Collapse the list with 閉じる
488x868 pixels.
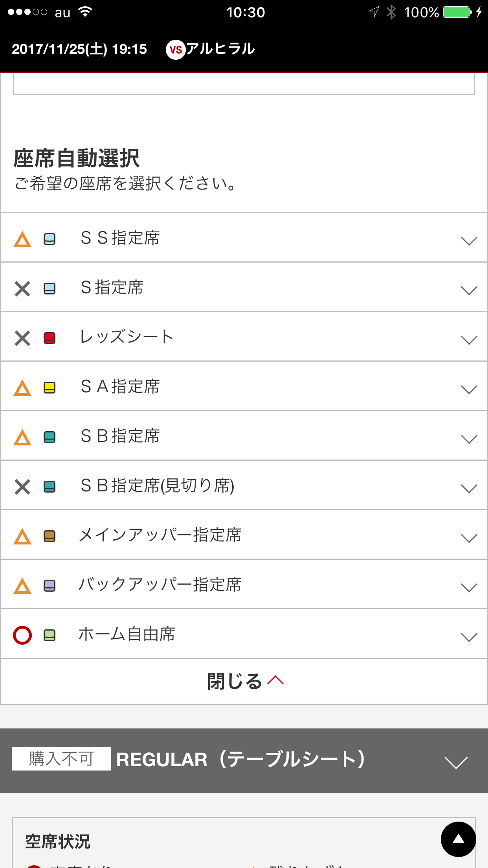coord(244,681)
